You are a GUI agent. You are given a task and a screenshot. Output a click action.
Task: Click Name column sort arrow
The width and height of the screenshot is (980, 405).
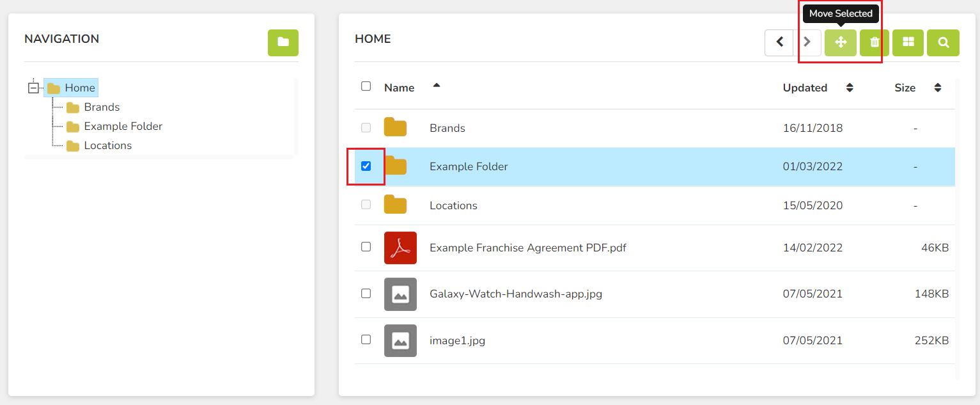pos(437,85)
